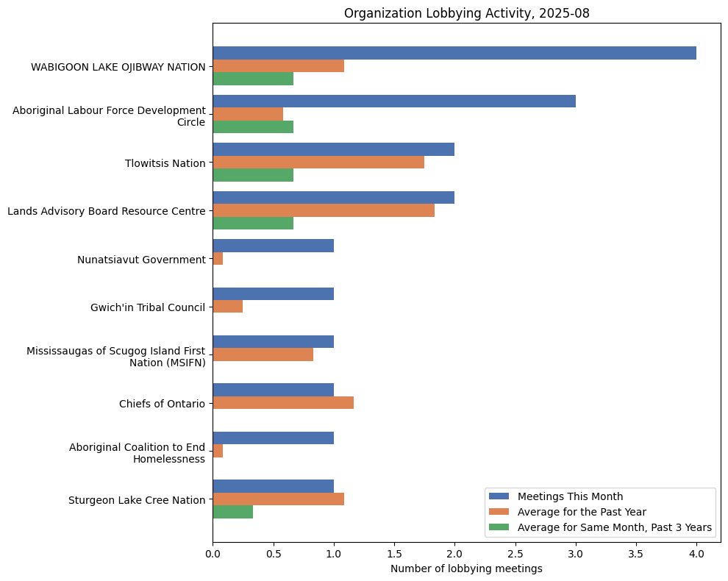
Task: Click the WABIGOON LAKE OJIBWAY NATION green bar
Action: click(252, 79)
